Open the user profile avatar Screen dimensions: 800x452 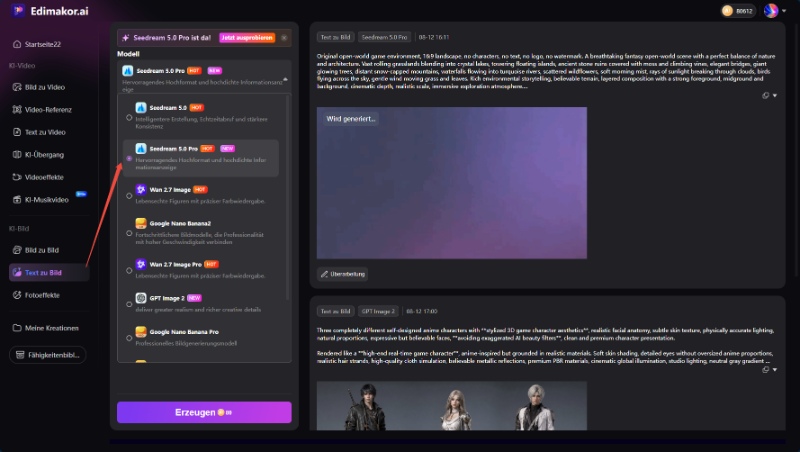click(x=771, y=11)
